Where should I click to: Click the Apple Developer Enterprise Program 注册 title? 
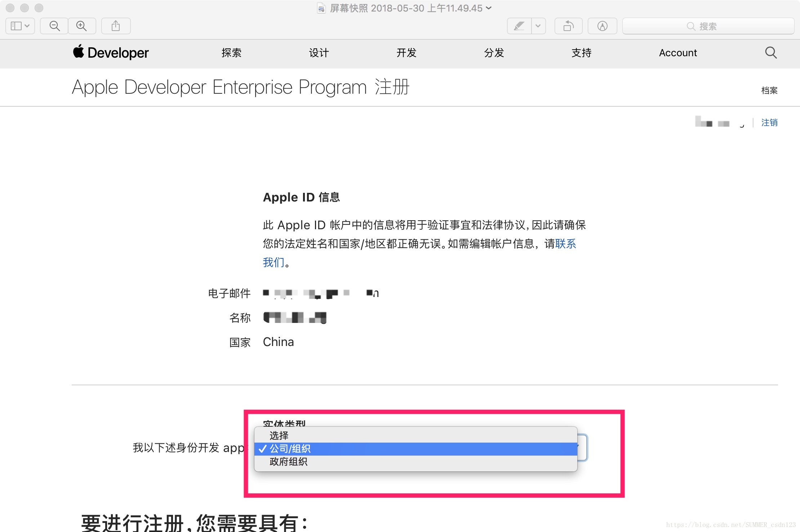coord(241,87)
